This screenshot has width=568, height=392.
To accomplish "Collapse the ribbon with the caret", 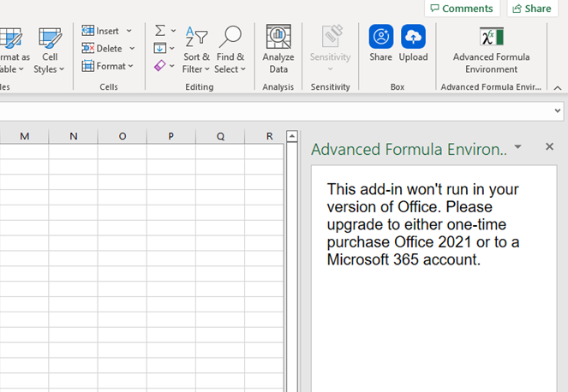I will click(x=558, y=87).
